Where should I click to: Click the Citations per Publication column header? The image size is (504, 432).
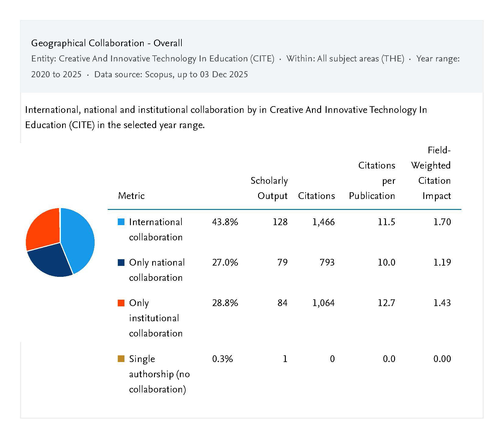tap(372, 180)
